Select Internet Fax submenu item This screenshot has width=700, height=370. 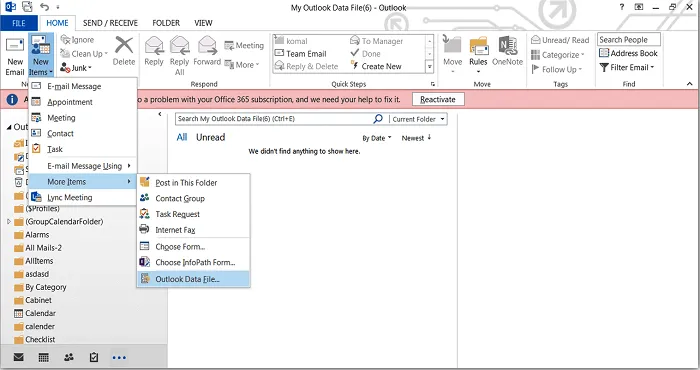coord(193,230)
